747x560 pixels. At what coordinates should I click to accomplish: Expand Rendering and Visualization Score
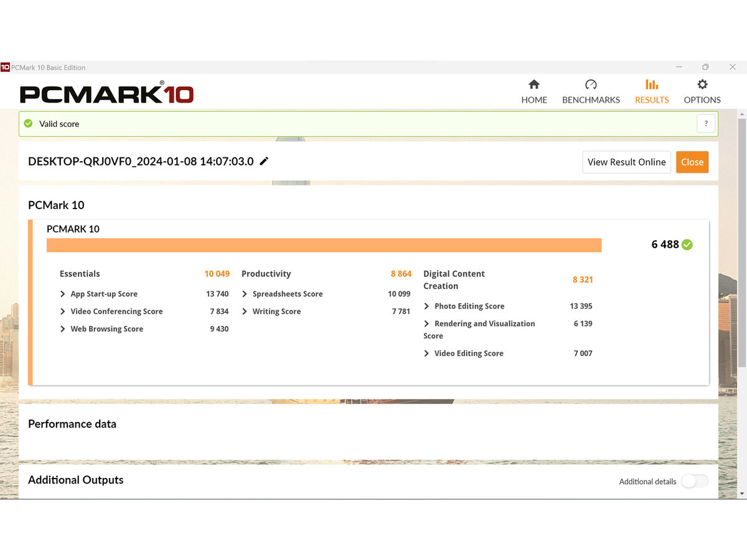(426, 324)
